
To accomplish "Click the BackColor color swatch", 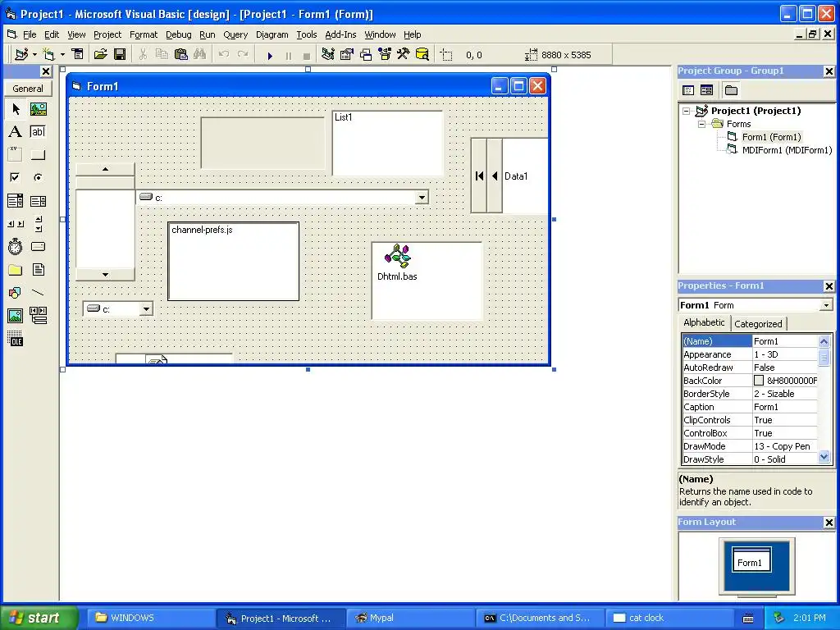I will (759, 381).
